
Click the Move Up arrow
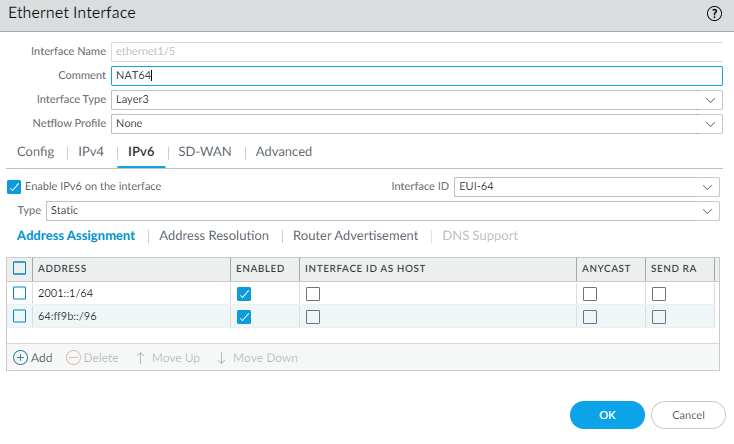pos(140,357)
